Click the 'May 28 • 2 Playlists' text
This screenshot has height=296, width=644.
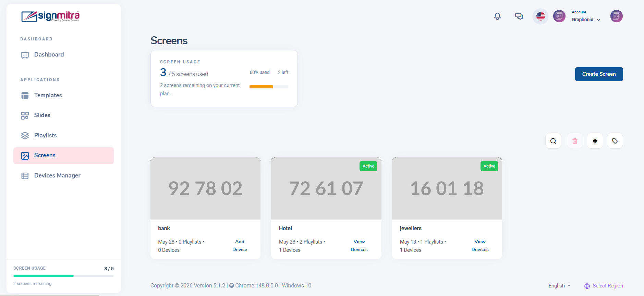301,242
